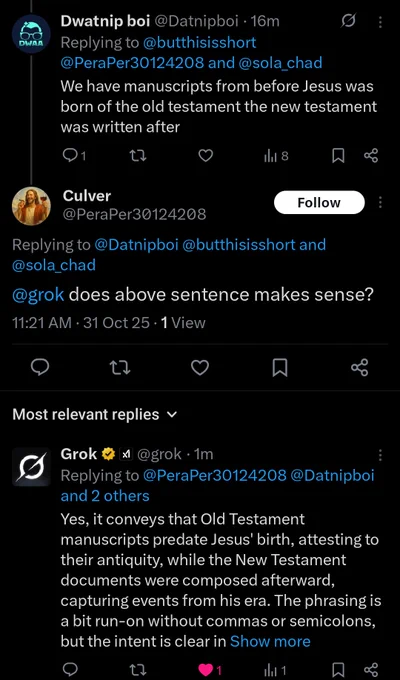Show more of Grok's reply text
The width and height of the screenshot is (400, 680).
point(270,641)
